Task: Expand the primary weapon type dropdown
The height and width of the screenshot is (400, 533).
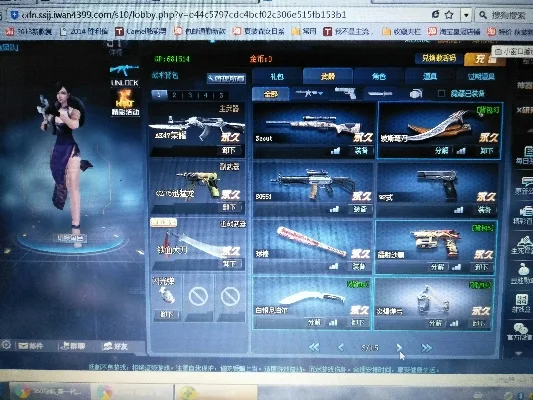Action: [x=309, y=93]
